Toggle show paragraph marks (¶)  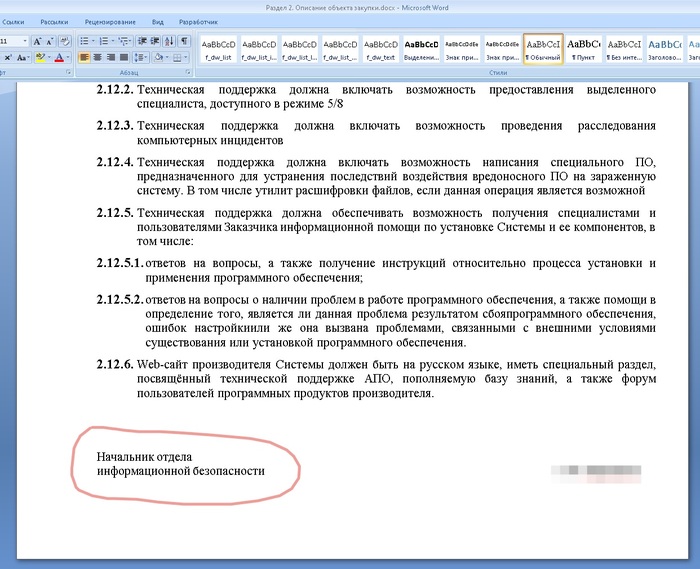click(184, 41)
